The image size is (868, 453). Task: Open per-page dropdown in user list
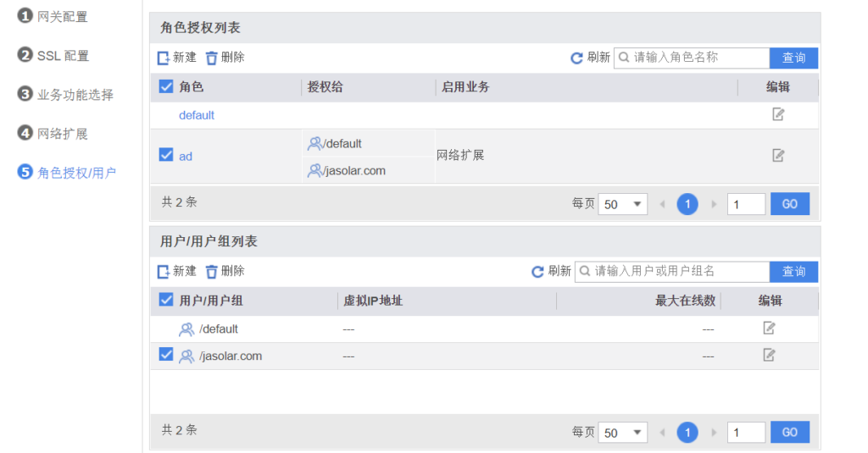[x=622, y=433]
